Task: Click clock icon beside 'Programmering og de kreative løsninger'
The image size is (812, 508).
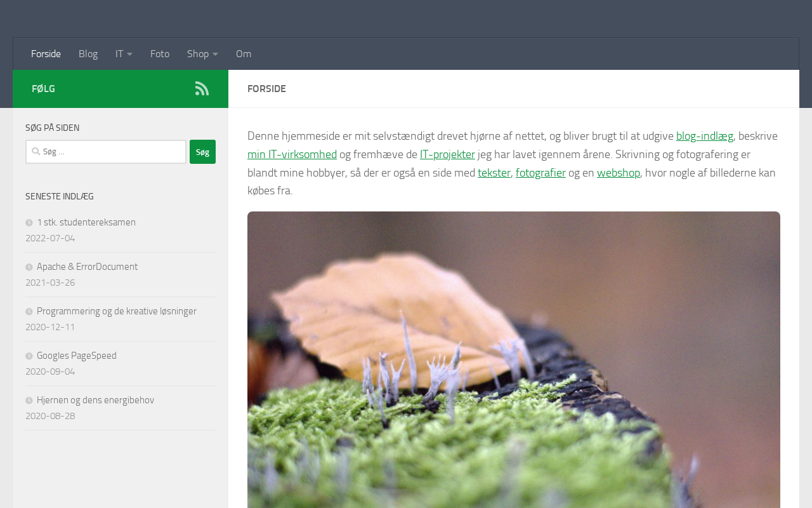Action: tap(29, 312)
